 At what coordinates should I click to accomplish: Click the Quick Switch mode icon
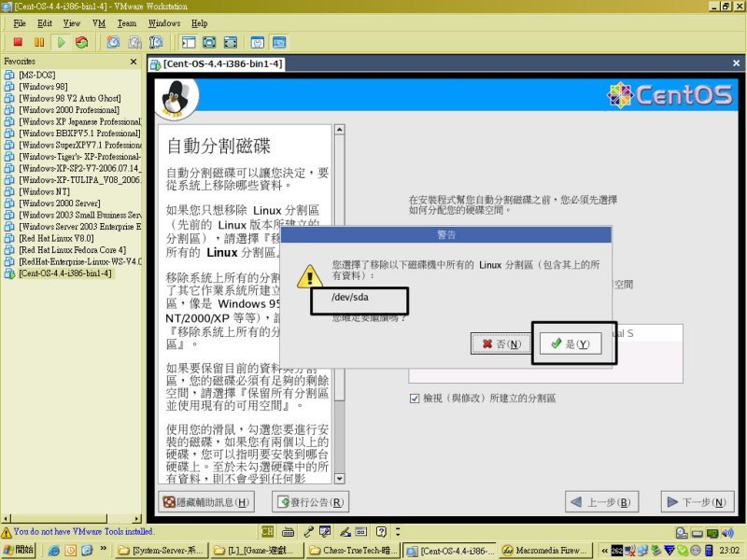[x=231, y=42]
